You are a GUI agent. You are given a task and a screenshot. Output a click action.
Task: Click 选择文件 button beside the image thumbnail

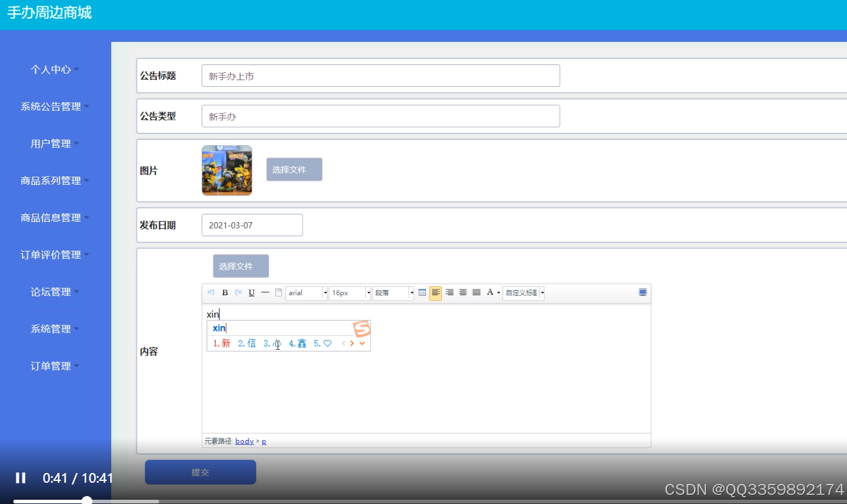point(294,169)
